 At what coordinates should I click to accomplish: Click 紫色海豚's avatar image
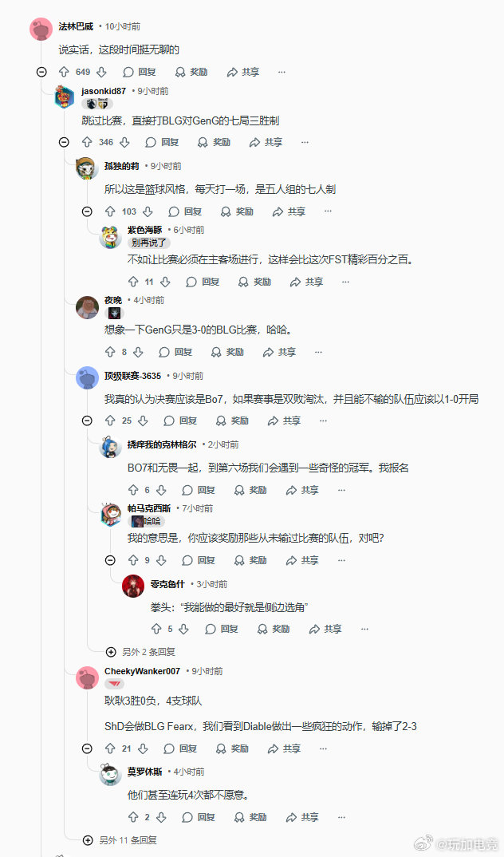pos(110,238)
